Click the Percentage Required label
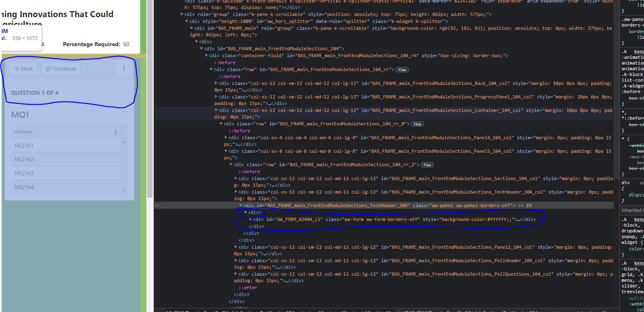The height and width of the screenshot is (312, 644). pyautogui.click(x=92, y=44)
